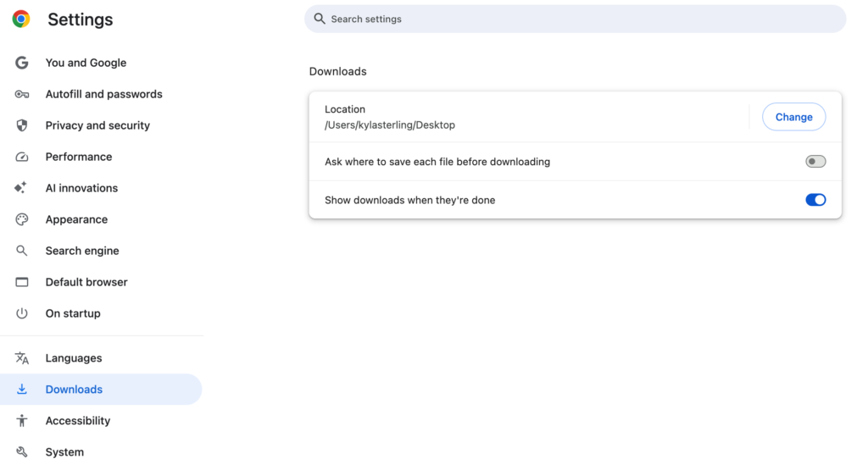
Task: Click the Privacy shield icon
Action: [x=21, y=125]
